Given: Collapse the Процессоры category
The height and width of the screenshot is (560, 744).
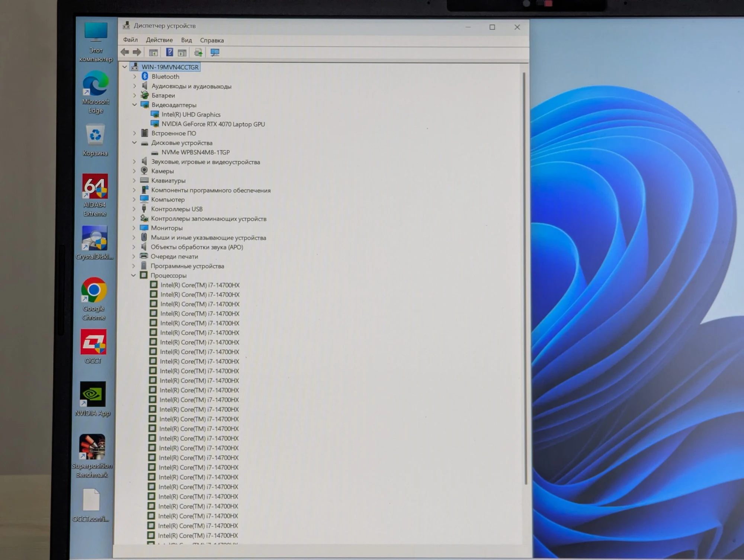Looking at the screenshot, I should click(134, 276).
